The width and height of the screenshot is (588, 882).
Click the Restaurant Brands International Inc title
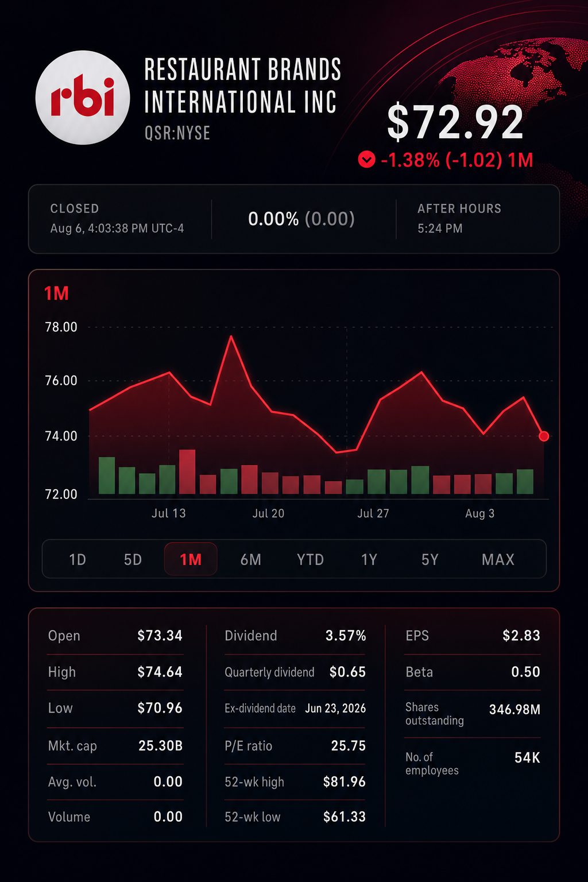click(242, 86)
